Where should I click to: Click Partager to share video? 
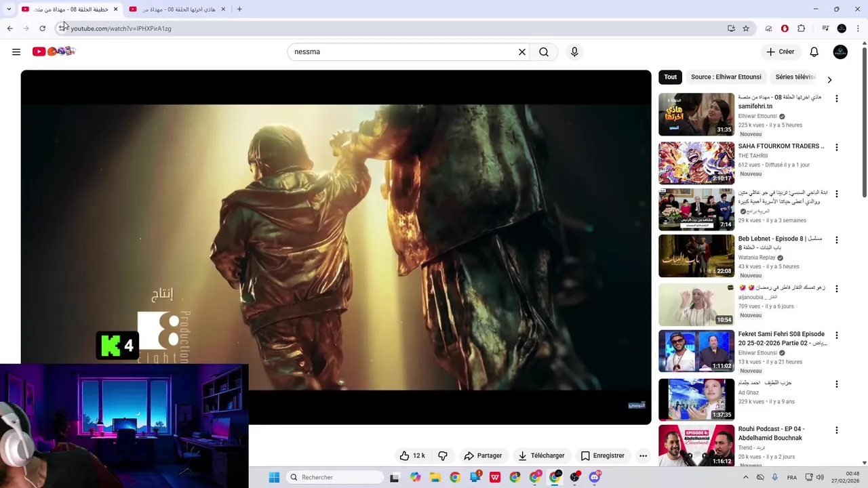(483, 455)
